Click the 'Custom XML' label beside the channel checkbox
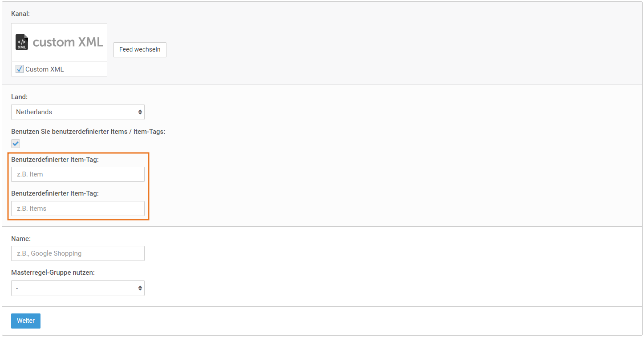This screenshot has height=337, width=644. [45, 69]
